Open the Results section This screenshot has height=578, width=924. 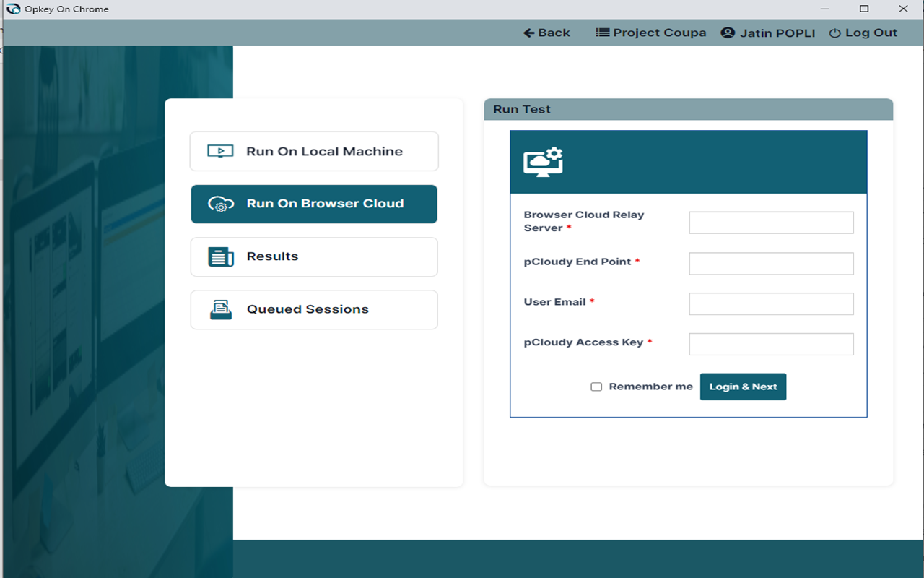point(314,256)
